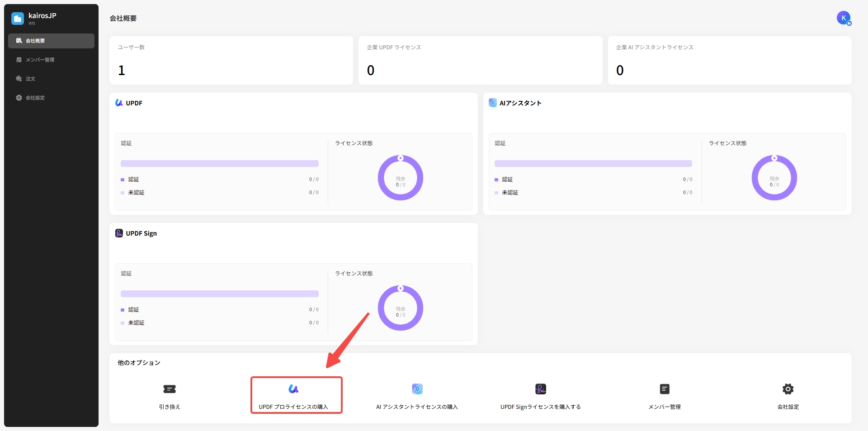Click the UPDF Signライセンス purchase icon
868x431 pixels.
[x=541, y=389]
